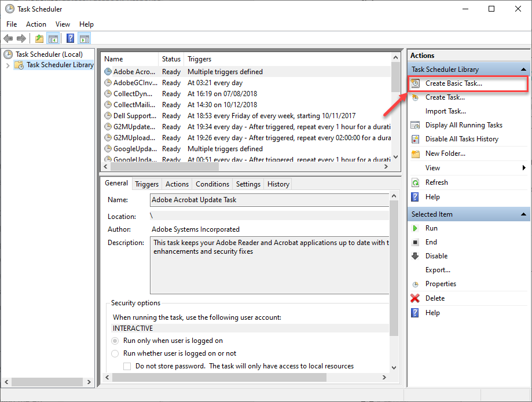Click clock icon of AdobeGCInv task
This screenshot has height=402, width=532.
coord(108,83)
